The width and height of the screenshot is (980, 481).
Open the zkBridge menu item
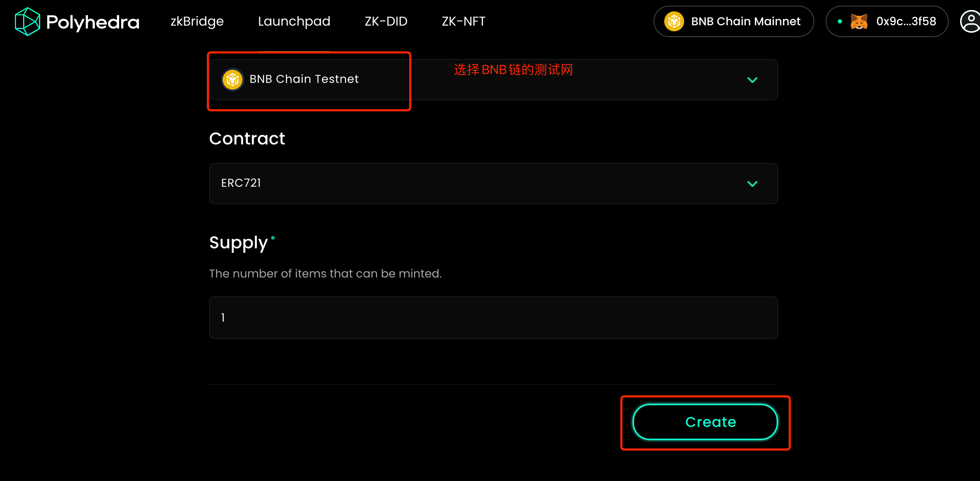tap(197, 21)
